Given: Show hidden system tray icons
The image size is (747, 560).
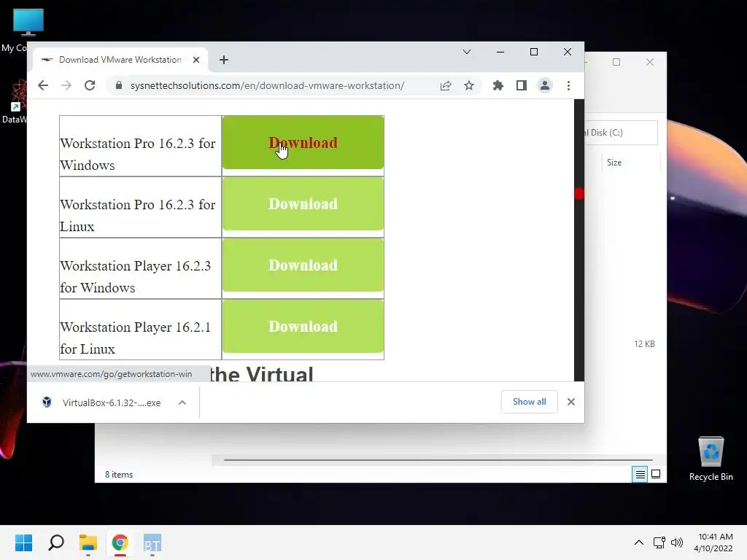Looking at the screenshot, I should (639, 542).
